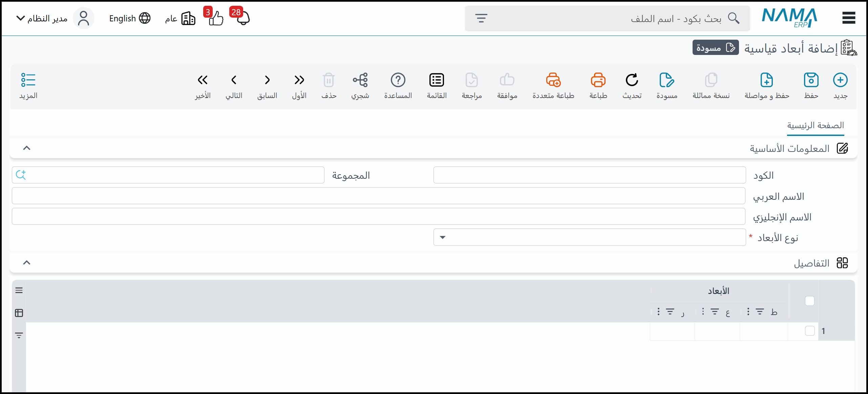Collapse the details (التفاصيل) section
868x394 pixels.
click(x=27, y=263)
